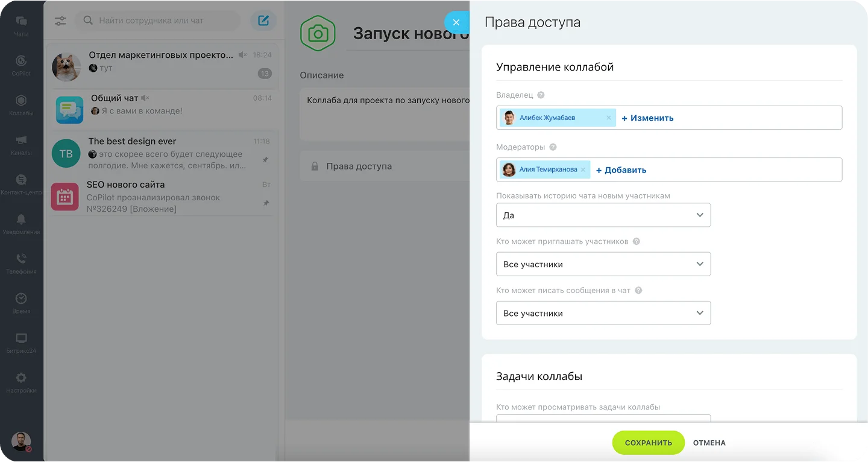Open Уведомления bell icon in sidebar

(21, 224)
